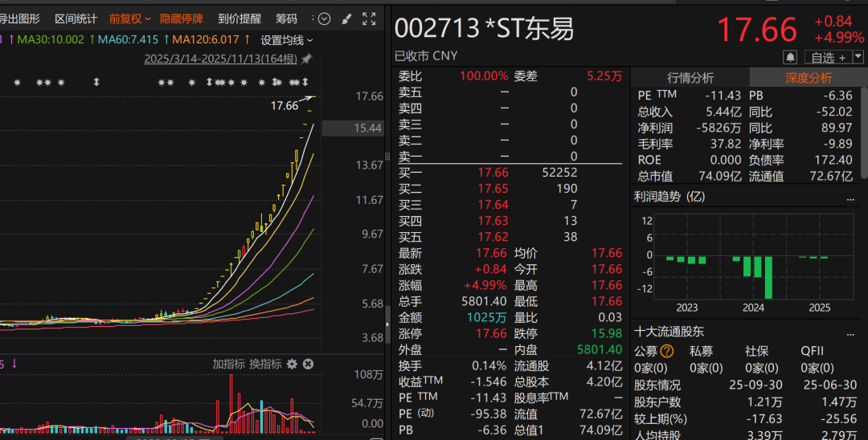Expand the 前复权 adjustment dropdown

click(x=129, y=18)
